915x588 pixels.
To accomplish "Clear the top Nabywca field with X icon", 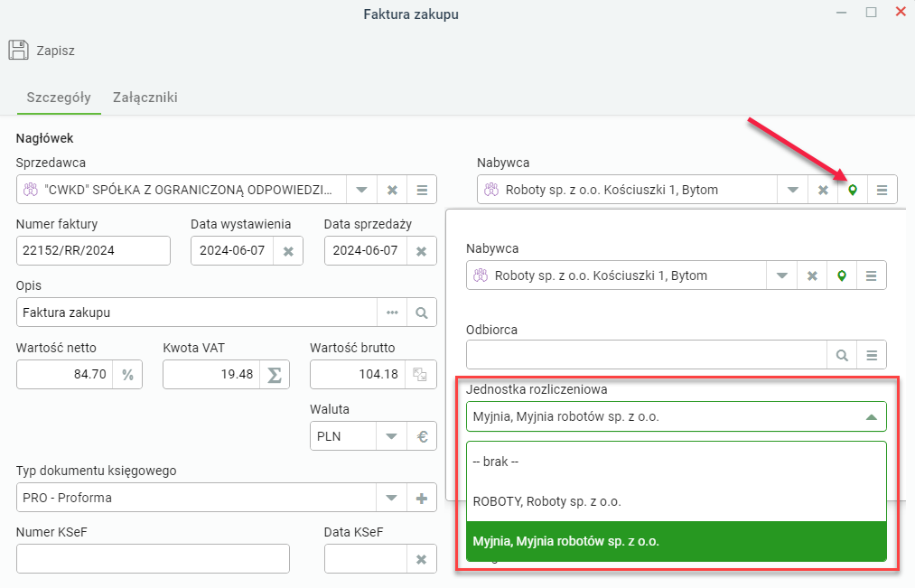I will click(823, 191).
